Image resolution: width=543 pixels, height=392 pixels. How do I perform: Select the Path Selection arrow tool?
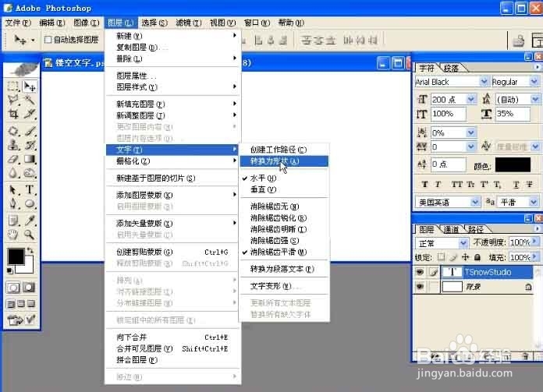pyautogui.click(x=13, y=190)
